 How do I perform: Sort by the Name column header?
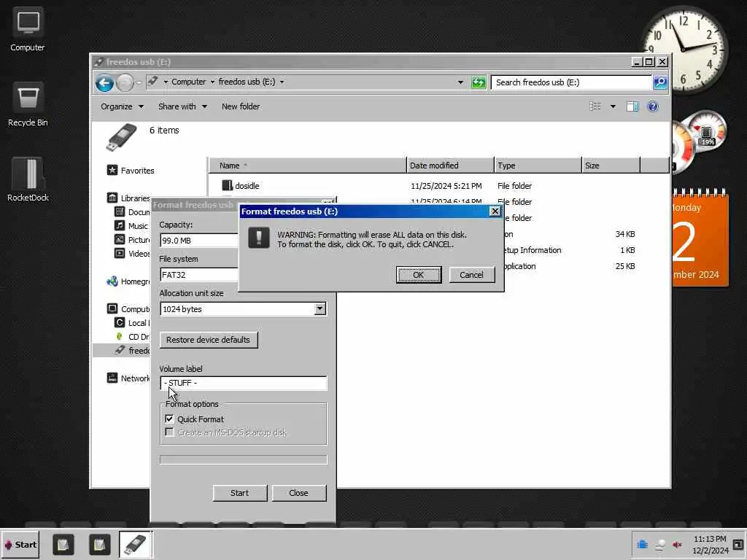(x=307, y=166)
